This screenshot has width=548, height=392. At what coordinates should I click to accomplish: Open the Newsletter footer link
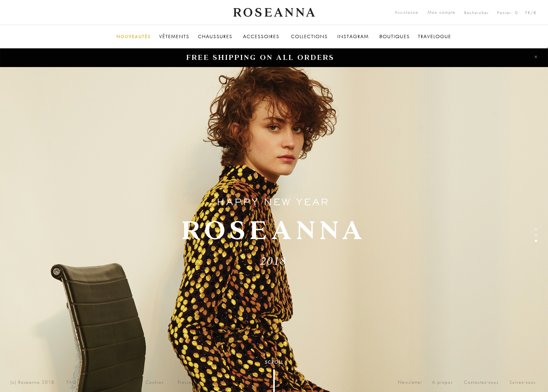click(x=410, y=382)
